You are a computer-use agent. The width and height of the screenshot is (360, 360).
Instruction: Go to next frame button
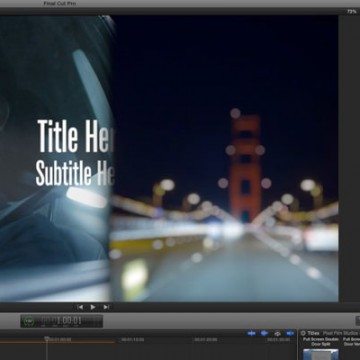coord(106,307)
